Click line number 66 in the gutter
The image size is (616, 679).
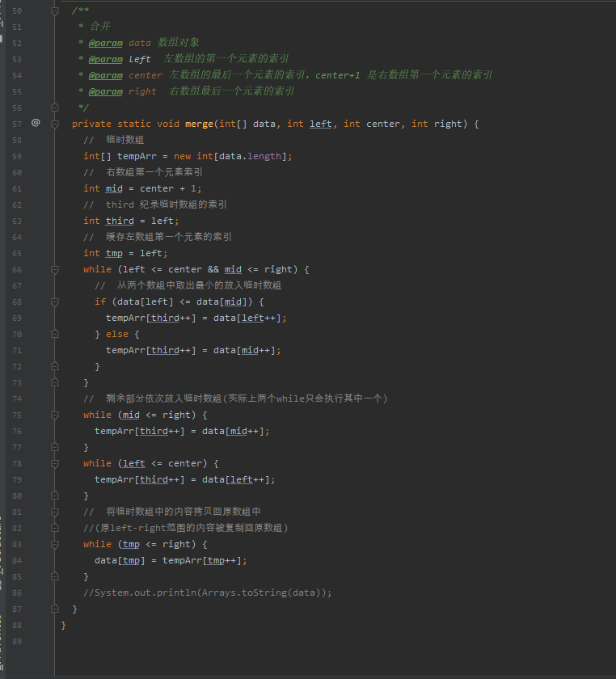tap(17, 270)
